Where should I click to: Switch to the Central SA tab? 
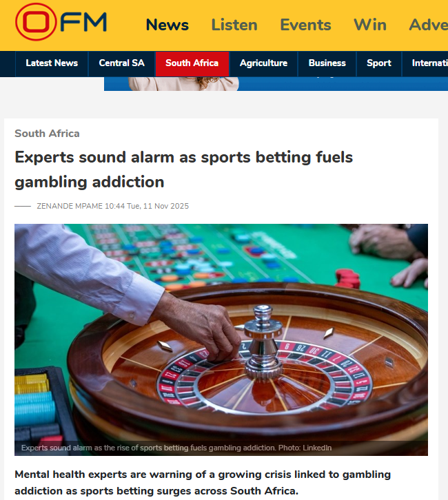coord(121,63)
